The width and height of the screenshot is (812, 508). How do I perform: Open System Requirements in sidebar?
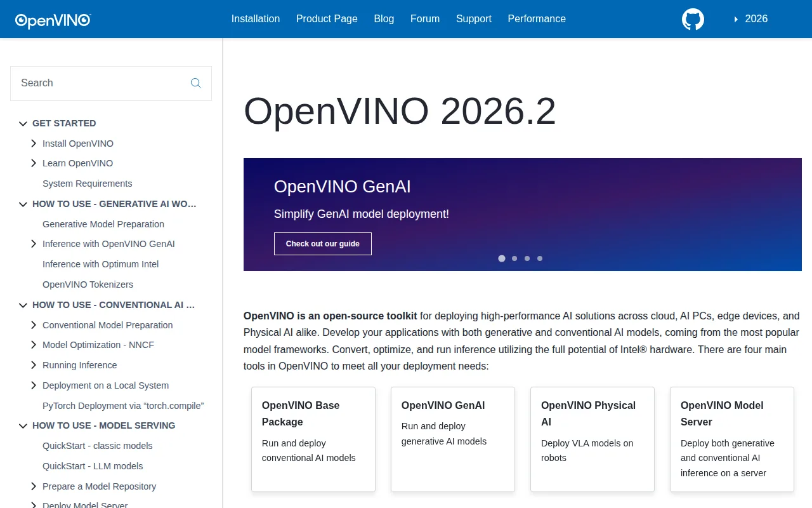pyautogui.click(x=88, y=184)
